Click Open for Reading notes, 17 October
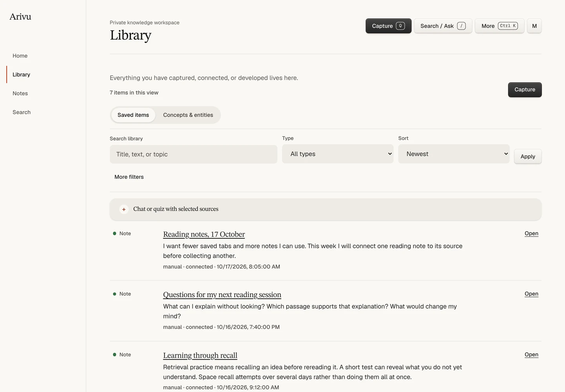565x392 pixels. coord(531,233)
